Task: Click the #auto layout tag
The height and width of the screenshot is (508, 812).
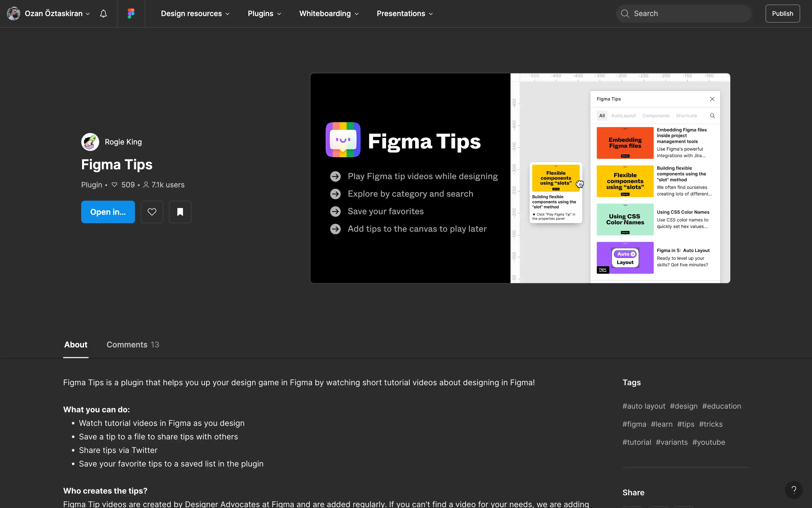Action: tap(644, 406)
